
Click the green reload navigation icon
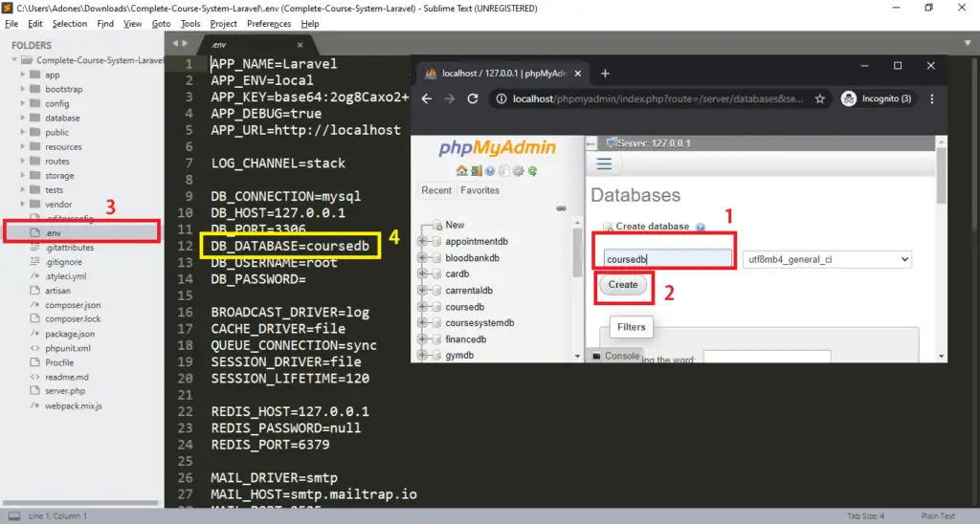(x=533, y=171)
